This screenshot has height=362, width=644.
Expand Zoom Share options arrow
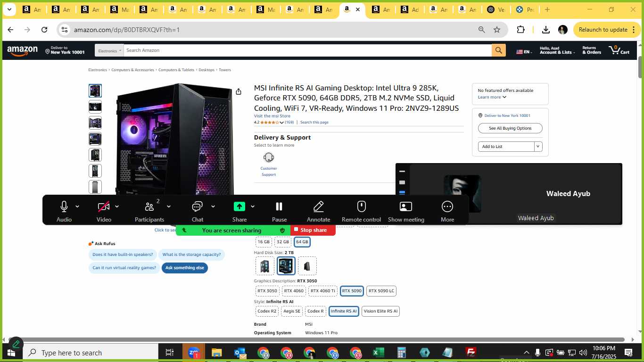253,206
